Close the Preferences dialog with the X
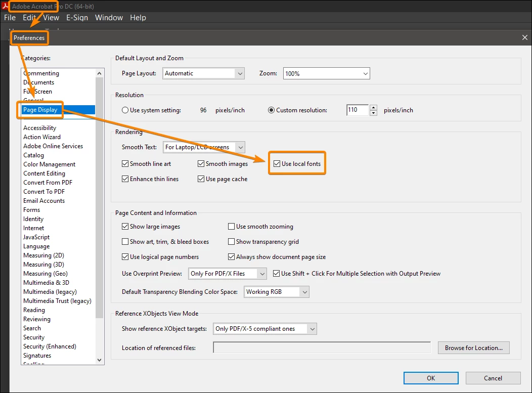Screen dimensions: 532x393 [524, 37]
